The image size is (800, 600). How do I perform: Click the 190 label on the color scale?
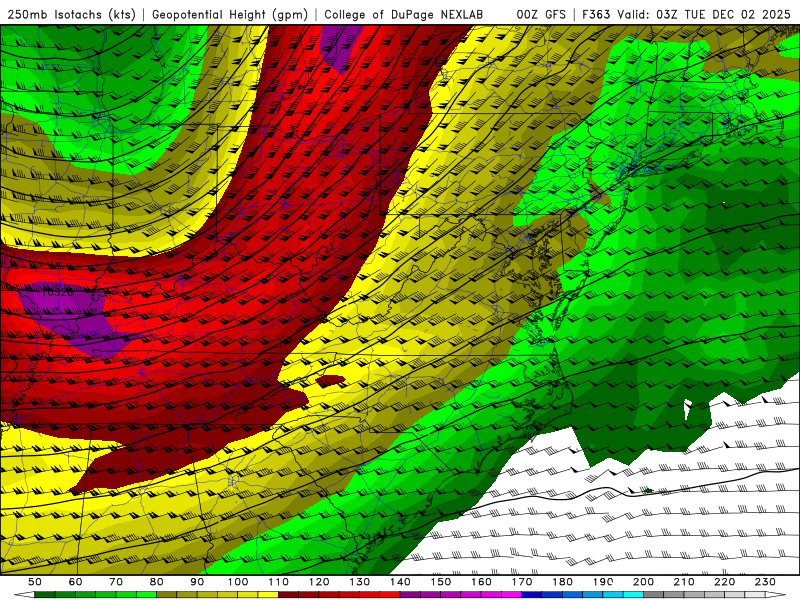tap(603, 582)
